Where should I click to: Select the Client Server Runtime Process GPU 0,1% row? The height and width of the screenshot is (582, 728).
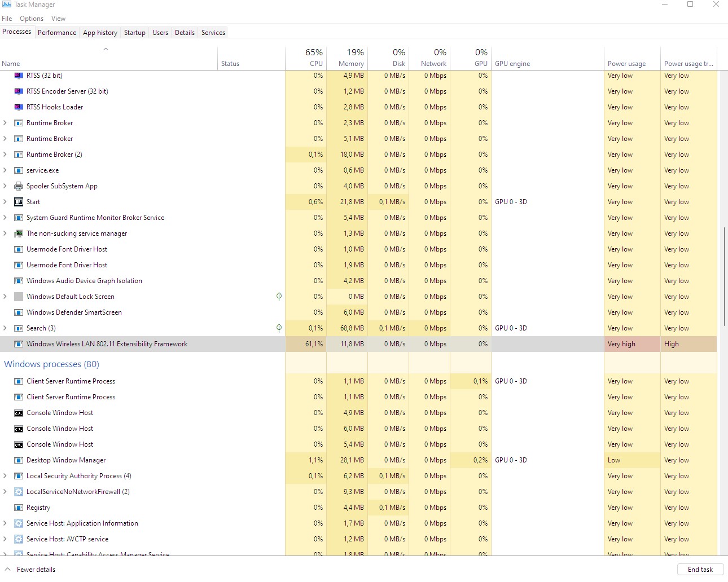[358, 381]
